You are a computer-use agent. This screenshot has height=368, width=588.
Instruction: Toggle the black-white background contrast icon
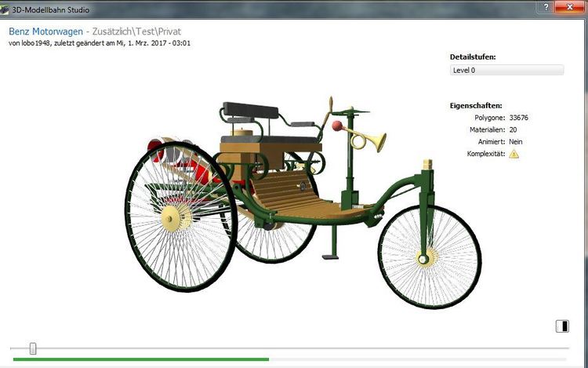click(x=562, y=326)
